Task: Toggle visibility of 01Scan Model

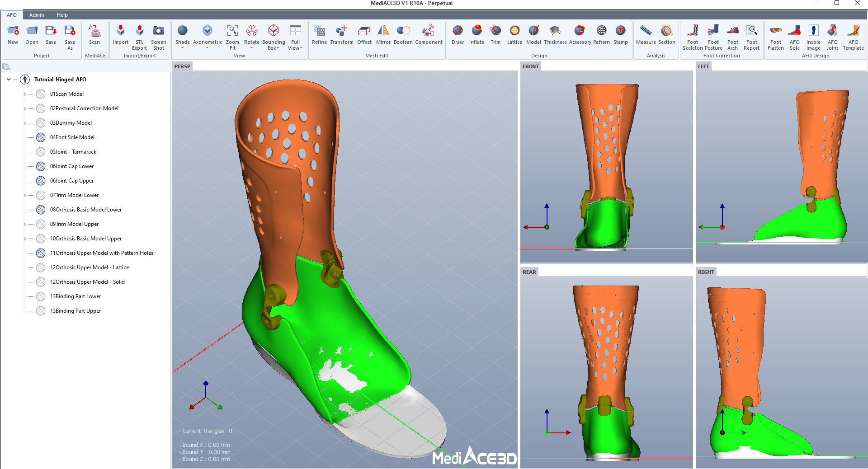Action: click(41, 94)
